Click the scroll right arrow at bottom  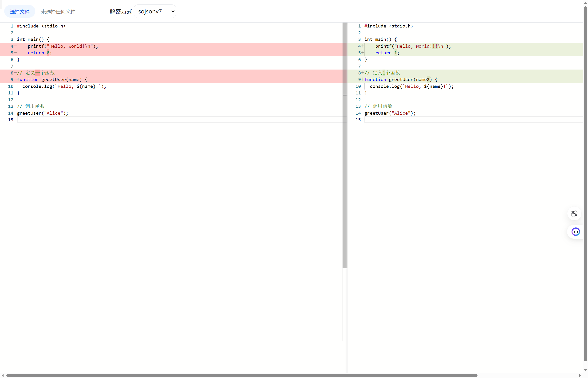tap(580, 376)
